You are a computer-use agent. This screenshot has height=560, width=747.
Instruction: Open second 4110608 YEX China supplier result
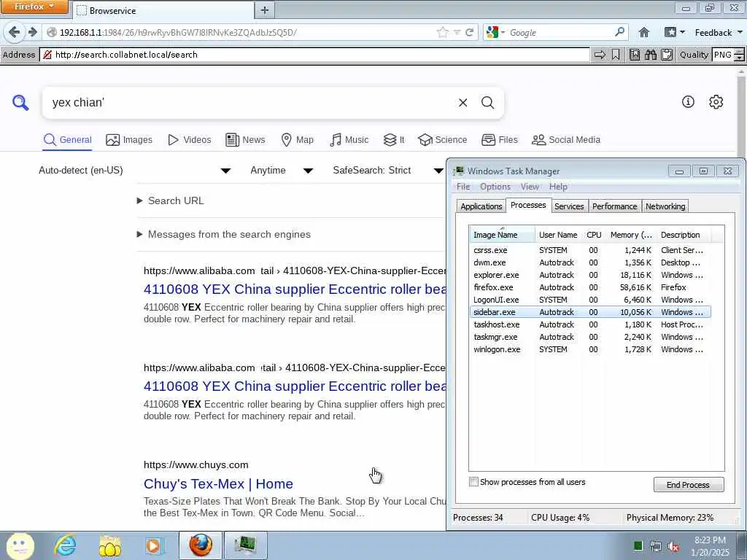(295, 386)
